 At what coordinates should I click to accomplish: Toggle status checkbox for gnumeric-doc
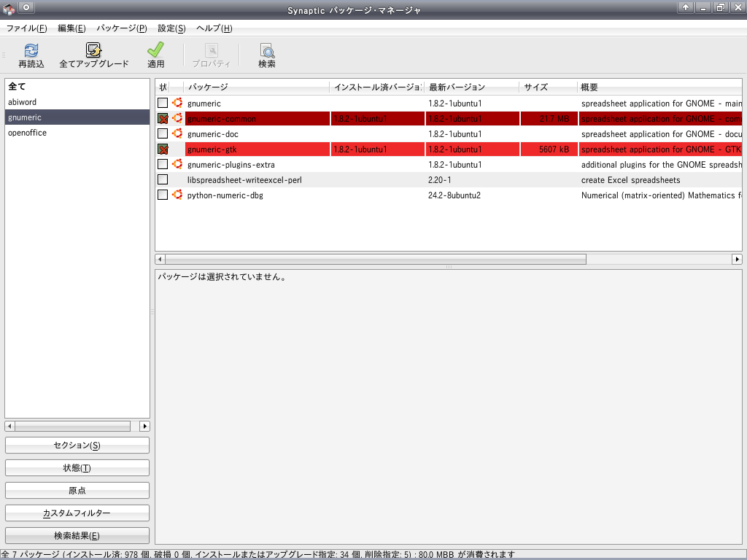pyautogui.click(x=163, y=133)
